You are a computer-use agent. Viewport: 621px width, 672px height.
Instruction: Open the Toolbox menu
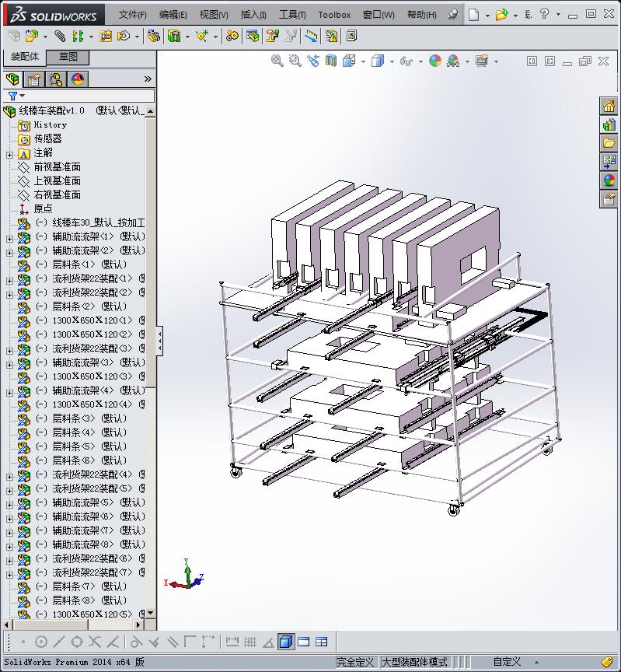(334, 15)
